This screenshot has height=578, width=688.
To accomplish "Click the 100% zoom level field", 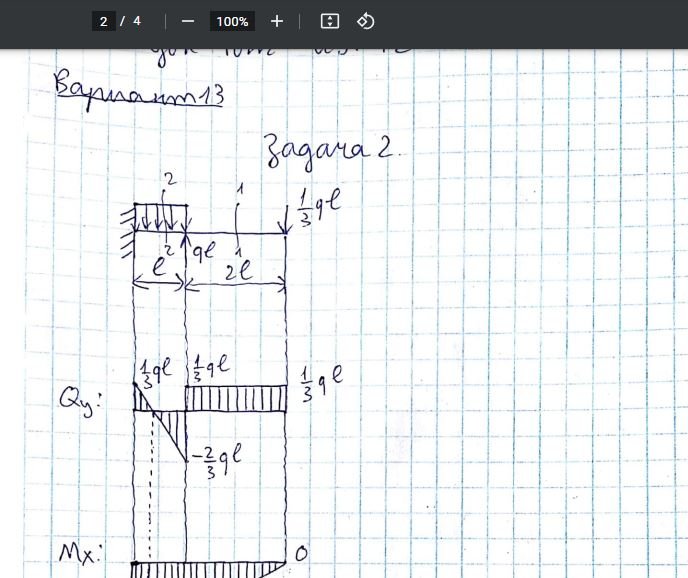I will point(232,21).
